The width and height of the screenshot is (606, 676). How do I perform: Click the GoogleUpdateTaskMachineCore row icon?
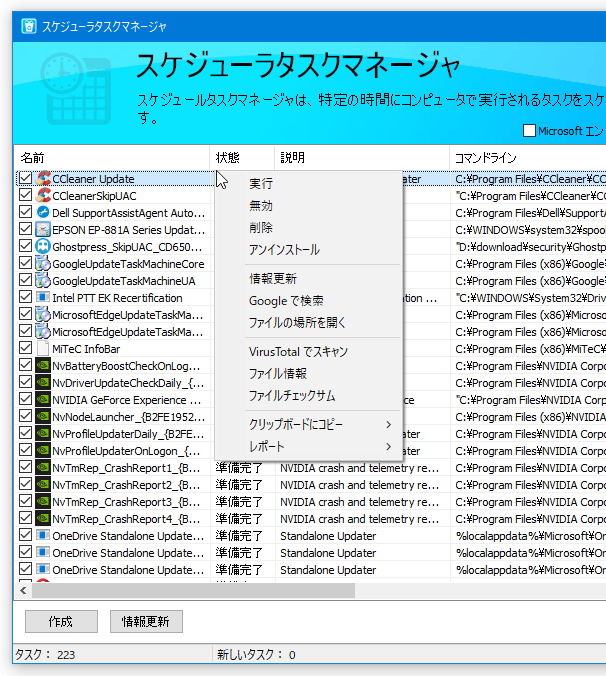pyautogui.click(x=43, y=263)
